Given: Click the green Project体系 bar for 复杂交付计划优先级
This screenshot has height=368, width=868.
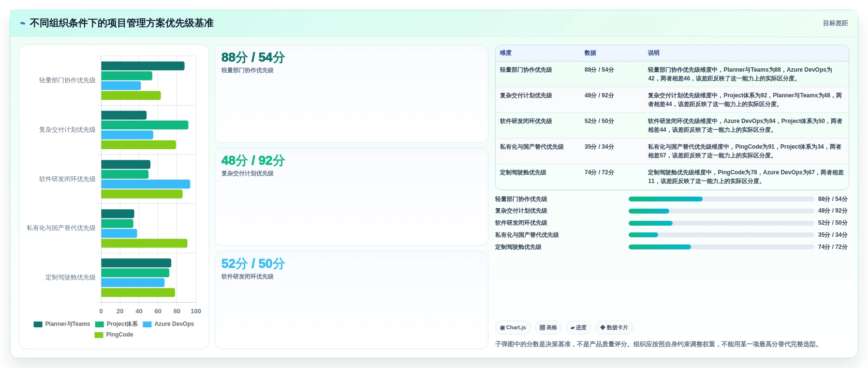Looking at the screenshot, I should 145,125.
